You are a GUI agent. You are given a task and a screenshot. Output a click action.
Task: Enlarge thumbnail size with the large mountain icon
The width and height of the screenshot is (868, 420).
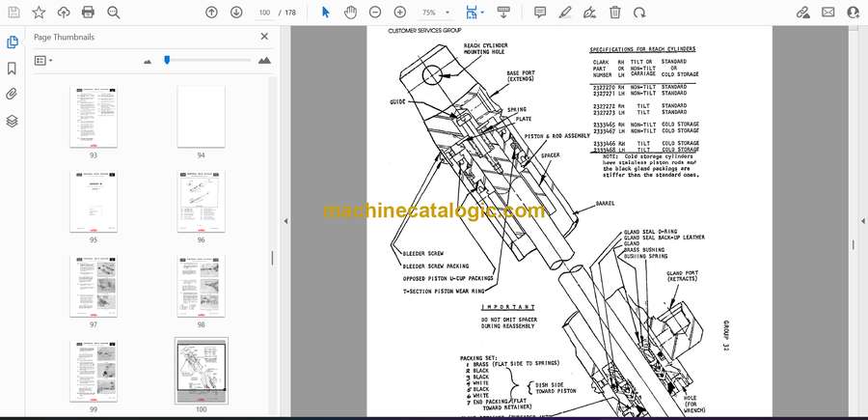pyautogui.click(x=264, y=61)
